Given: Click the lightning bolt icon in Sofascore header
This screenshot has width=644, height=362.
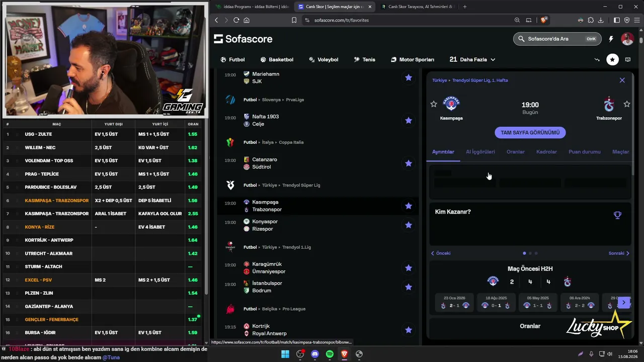Looking at the screenshot, I should (611, 39).
